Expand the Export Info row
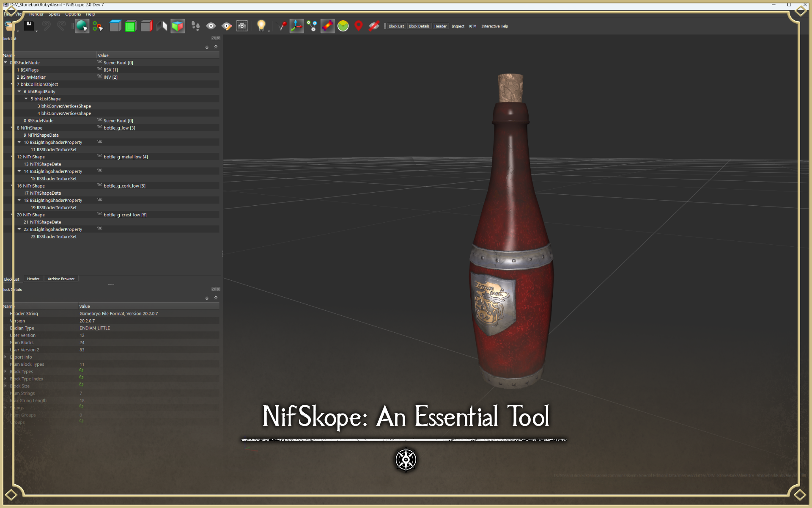Screen dimensions: 812x508 tap(5, 357)
